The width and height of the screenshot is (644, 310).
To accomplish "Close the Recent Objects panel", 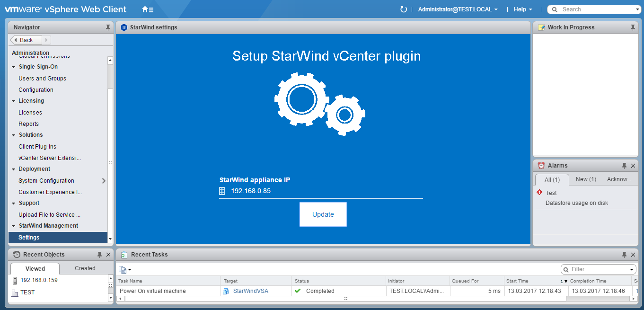I will 108,255.
